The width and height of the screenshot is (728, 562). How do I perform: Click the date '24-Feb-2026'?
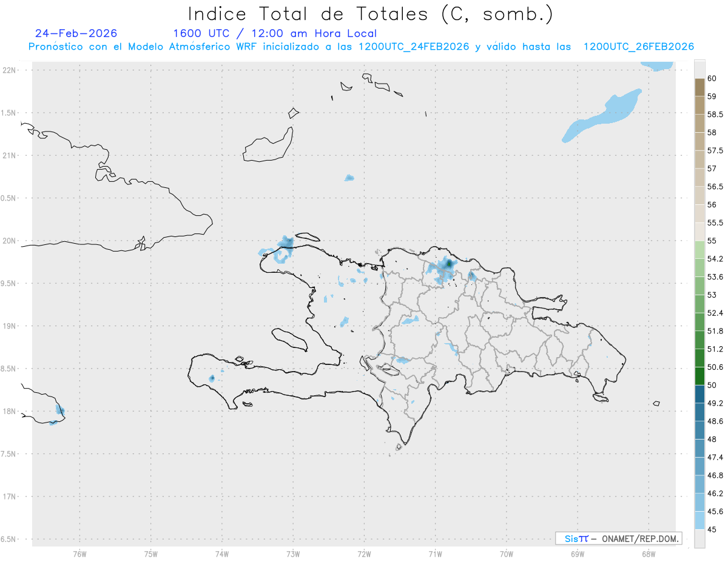click(x=76, y=33)
